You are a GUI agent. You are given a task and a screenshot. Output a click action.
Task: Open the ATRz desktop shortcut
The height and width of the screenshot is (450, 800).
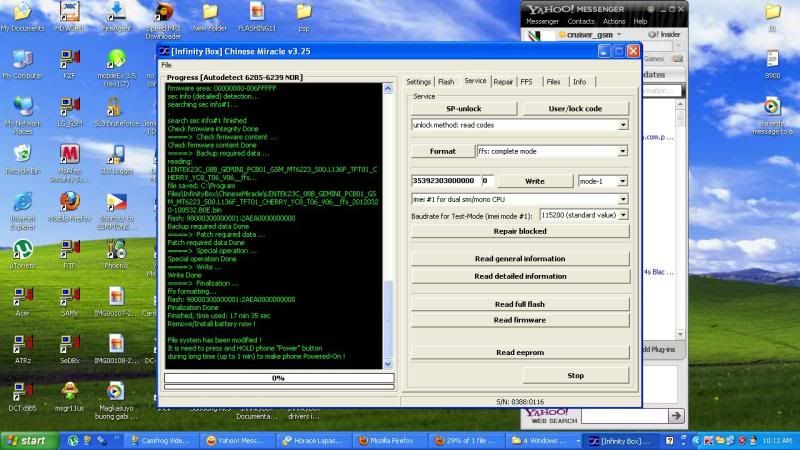click(x=22, y=349)
